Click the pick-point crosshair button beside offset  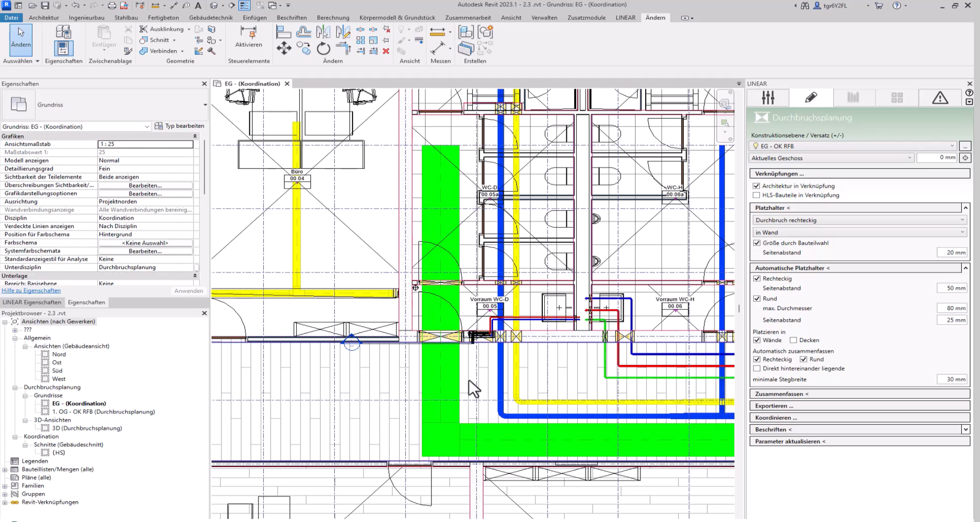coord(965,158)
